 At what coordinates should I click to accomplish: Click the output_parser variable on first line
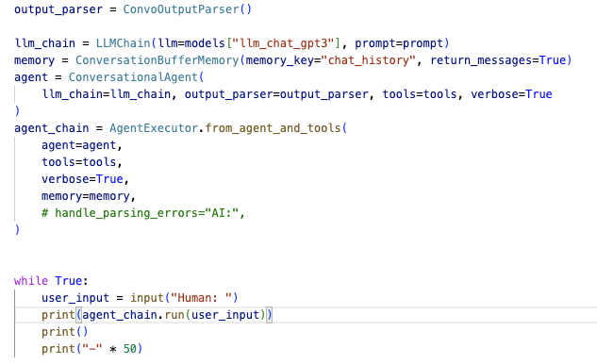[x=58, y=9]
